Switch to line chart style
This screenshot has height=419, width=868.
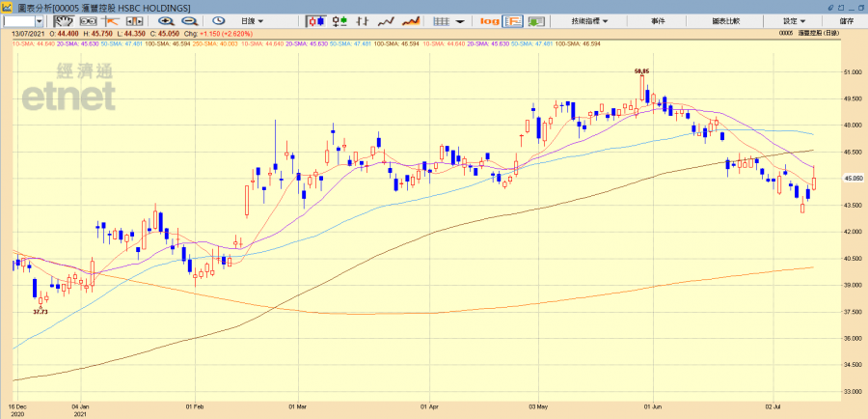(387, 20)
